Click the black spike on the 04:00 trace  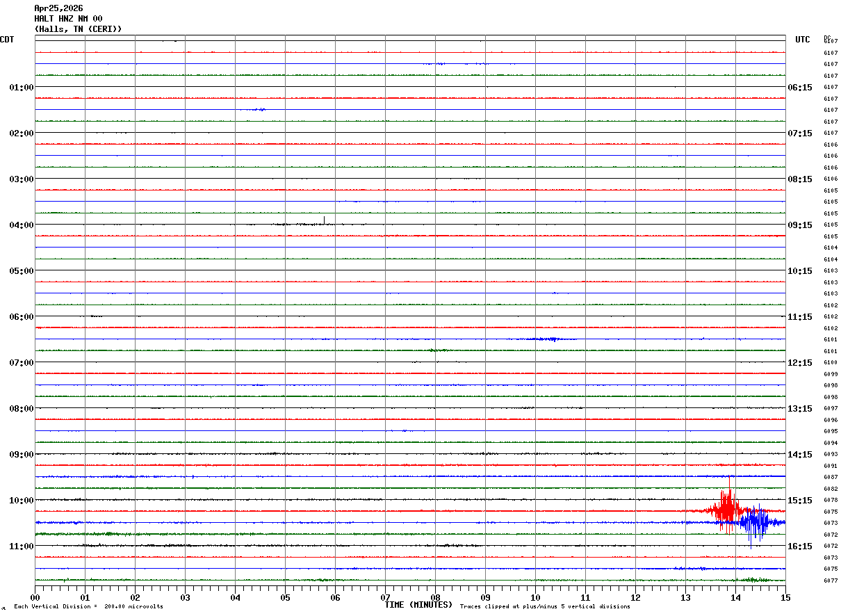324,221
